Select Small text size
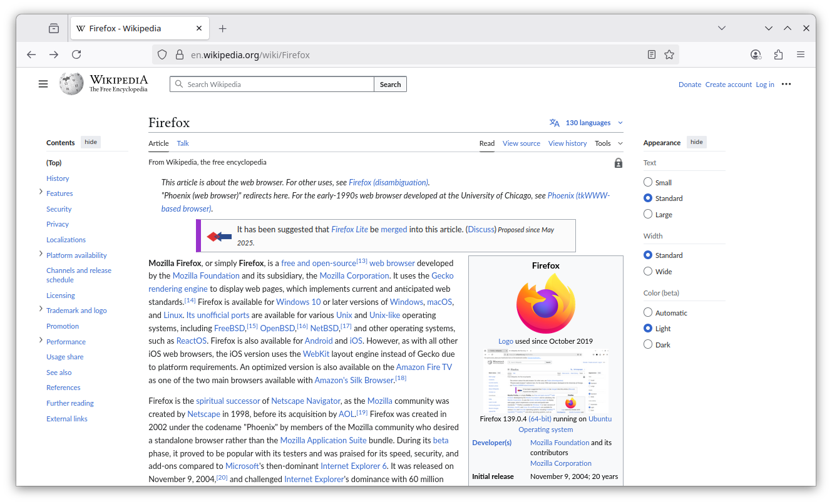 pos(648,182)
